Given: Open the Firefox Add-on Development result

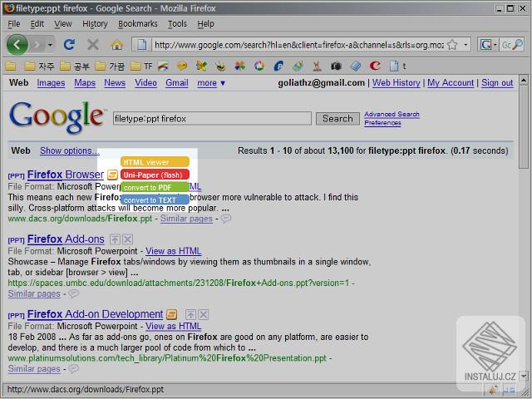Looking at the screenshot, I should tap(95, 314).
